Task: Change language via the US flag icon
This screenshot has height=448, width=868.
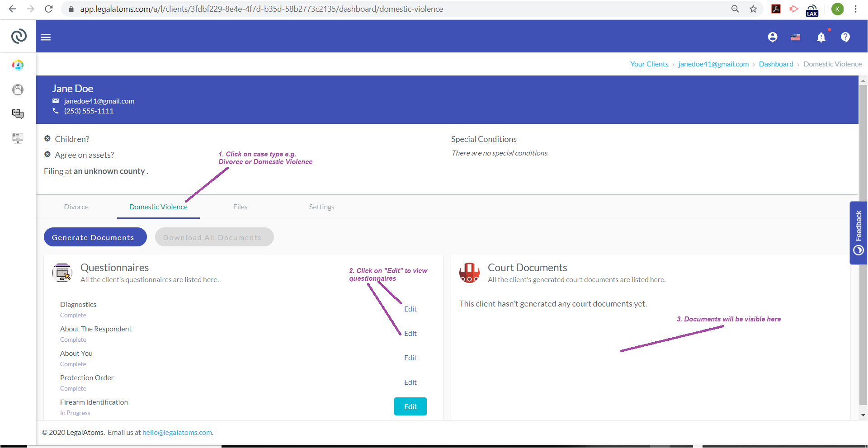Action: (796, 37)
